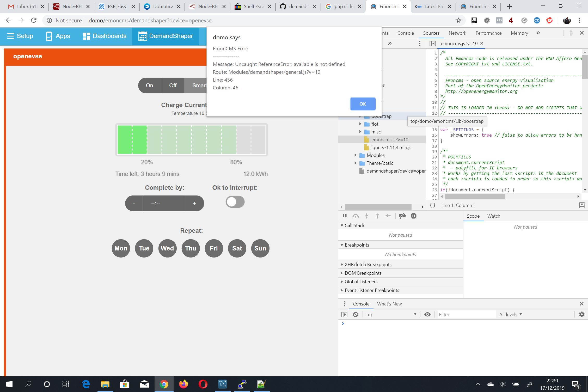The width and height of the screenshot is (588, 392).
Task: Expand the flot folder
Action: (360, 124)
